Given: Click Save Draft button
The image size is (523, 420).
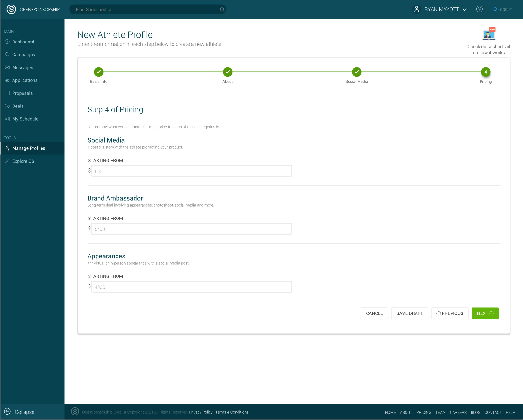Looking at the screenshot, I should (410, 313).
